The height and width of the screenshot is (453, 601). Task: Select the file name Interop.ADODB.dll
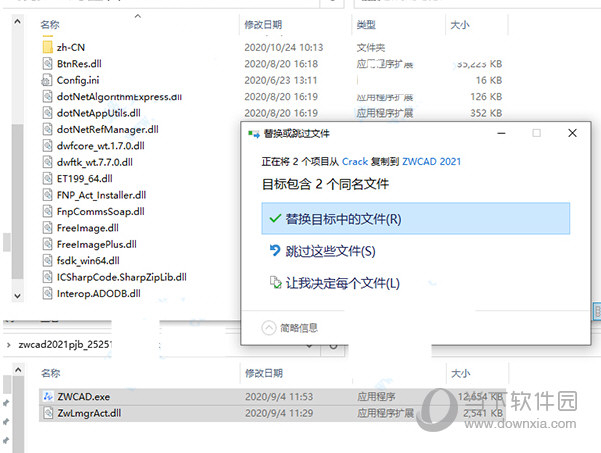99,294
